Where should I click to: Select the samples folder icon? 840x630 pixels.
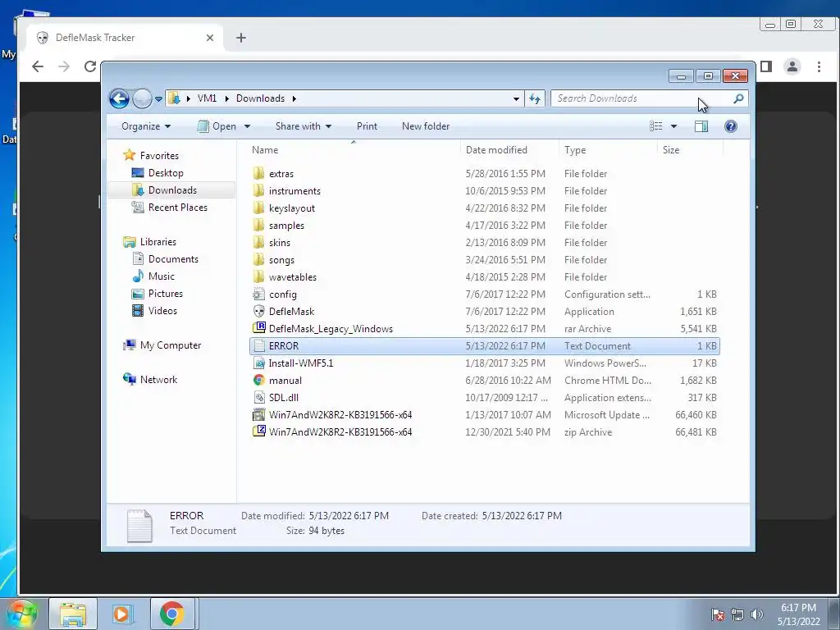(x=258, y=225)
